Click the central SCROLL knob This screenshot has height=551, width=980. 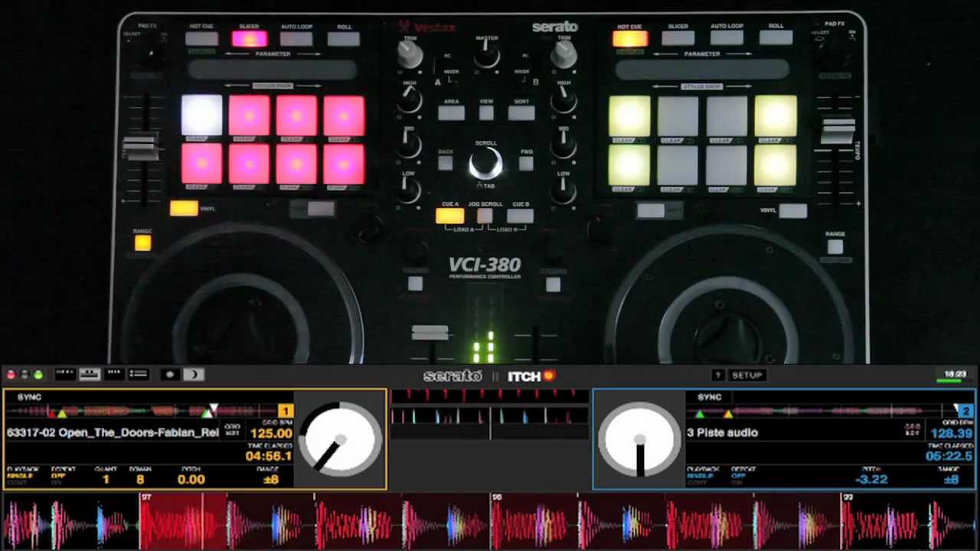pos(486,164)
